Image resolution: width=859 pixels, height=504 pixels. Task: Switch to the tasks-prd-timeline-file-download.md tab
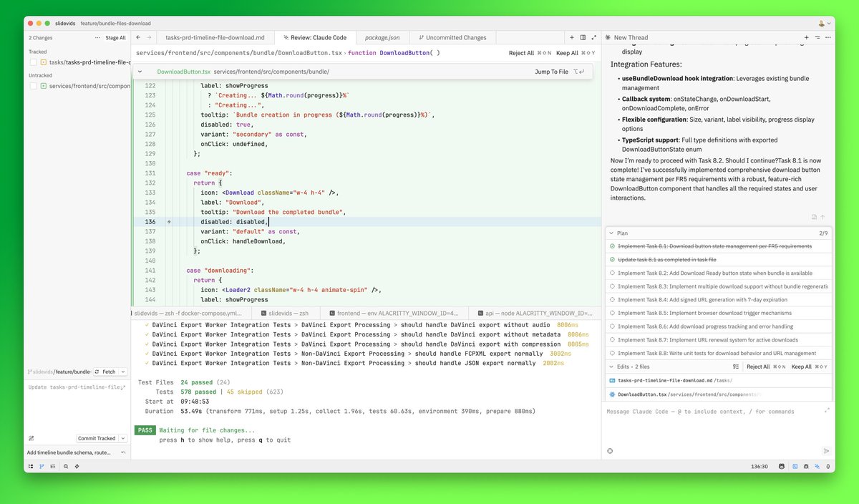pos(215,37)
